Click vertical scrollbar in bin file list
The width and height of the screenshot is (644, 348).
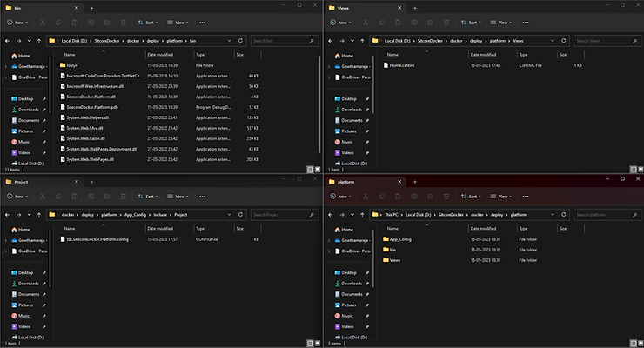(320, 104)
